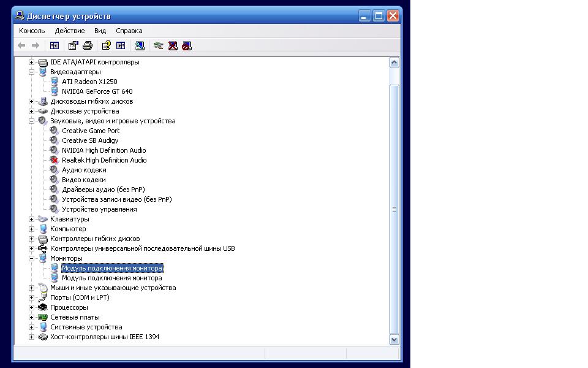Click the Help question mark toolbar icon
The height and width of the screenshot is (368, 588).
(107, 46)
